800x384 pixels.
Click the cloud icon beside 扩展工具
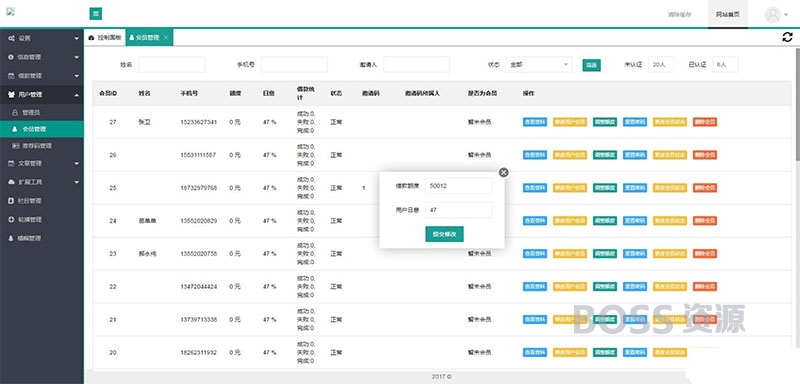11,182
